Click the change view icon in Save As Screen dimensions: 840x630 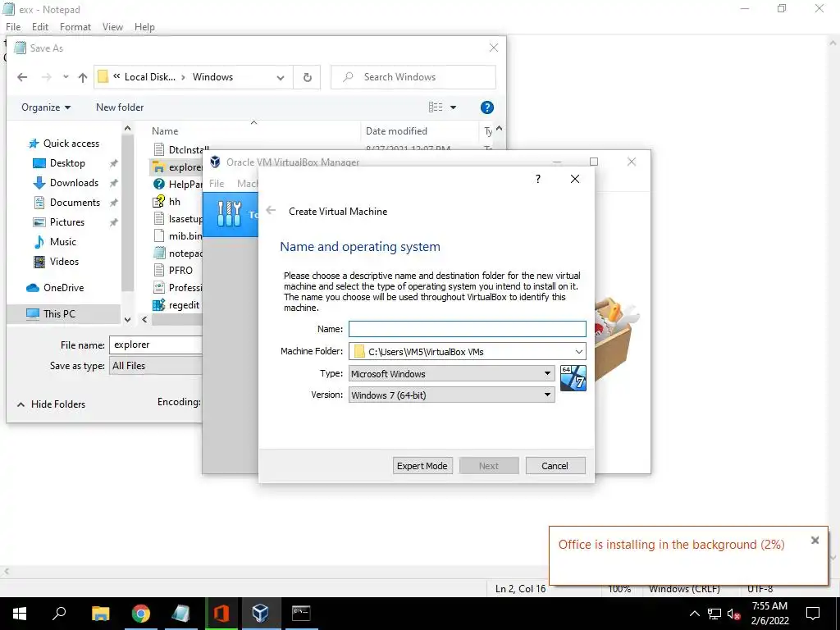coord(436,107)
